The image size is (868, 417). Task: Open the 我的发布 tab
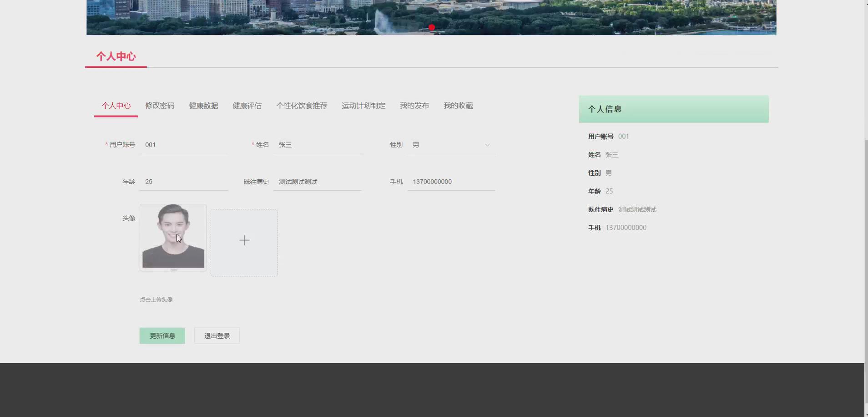point(414,106)
